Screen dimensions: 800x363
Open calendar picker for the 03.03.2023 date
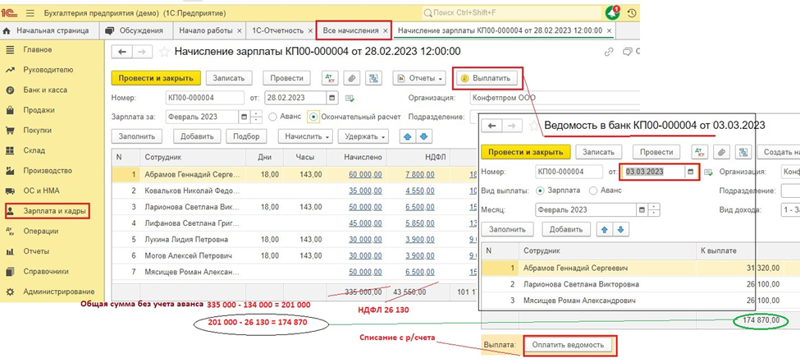pos(690,172)
